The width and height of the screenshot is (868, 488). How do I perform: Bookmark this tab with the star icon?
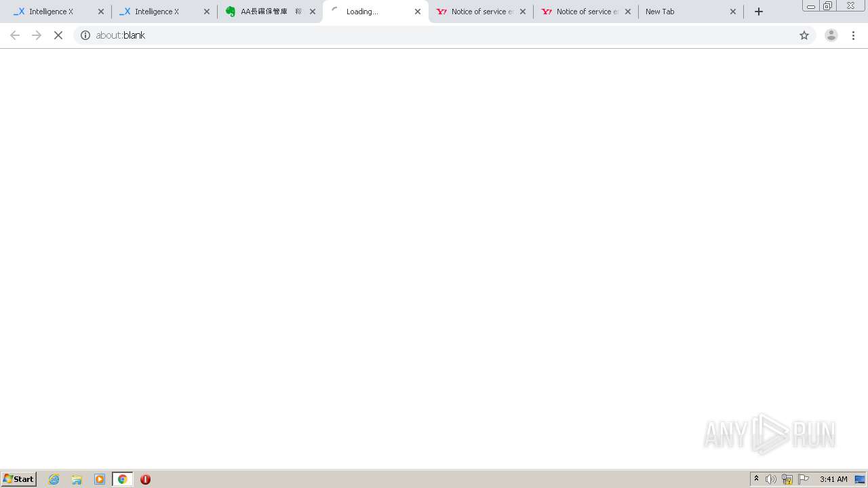point(804,35)
